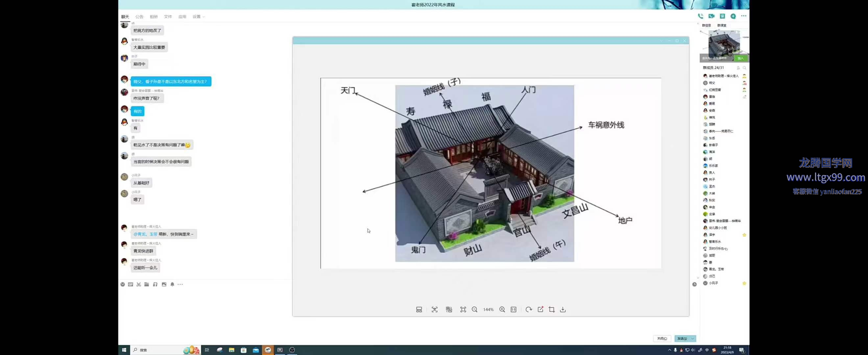
Task: Toggle the message notification bell
Action: point(172,284)
